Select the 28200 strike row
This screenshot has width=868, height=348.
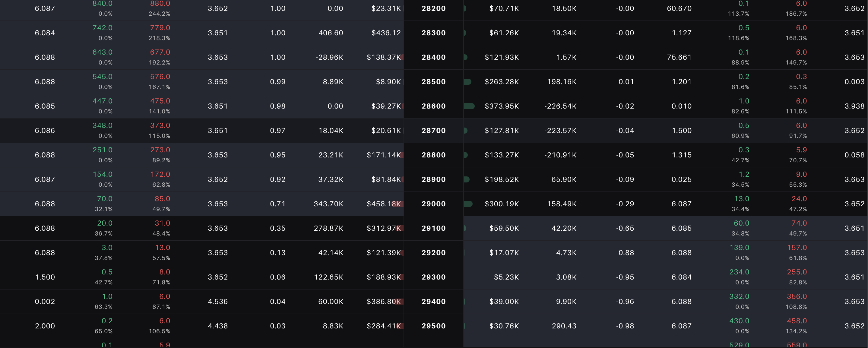pos(434,8)
